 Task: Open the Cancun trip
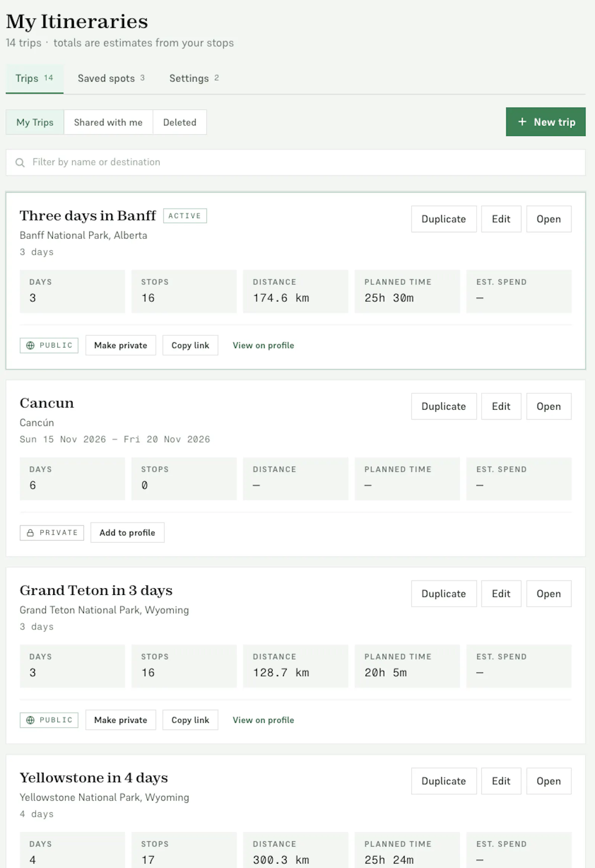[549, 406]
